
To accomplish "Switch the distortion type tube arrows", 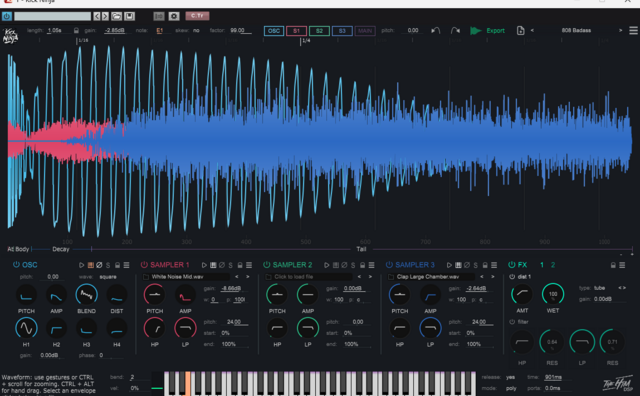I will [622, 288].
